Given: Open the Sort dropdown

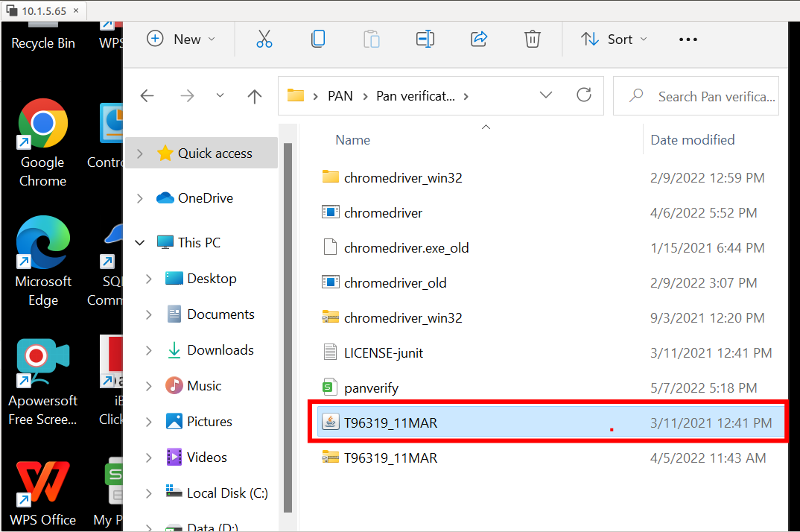Looking at the screenshot, I should [614, 39].
